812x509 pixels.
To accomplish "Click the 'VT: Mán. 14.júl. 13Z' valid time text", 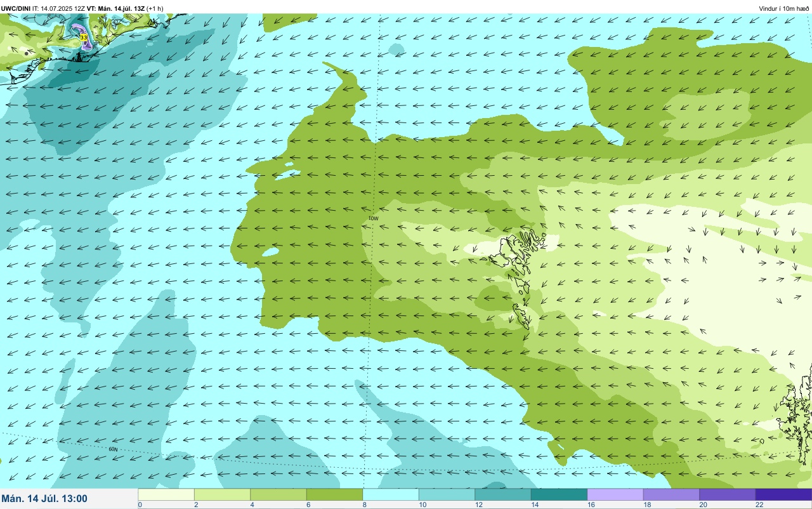I will [x=115, y=8].
